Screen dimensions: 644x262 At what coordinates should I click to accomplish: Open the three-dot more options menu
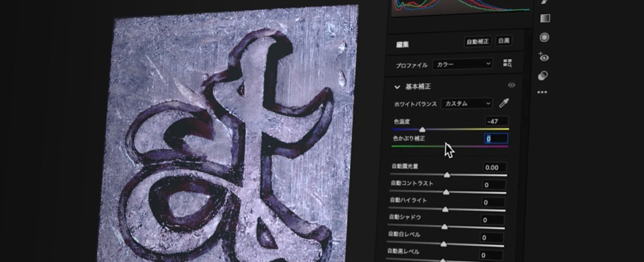(542, 92)
